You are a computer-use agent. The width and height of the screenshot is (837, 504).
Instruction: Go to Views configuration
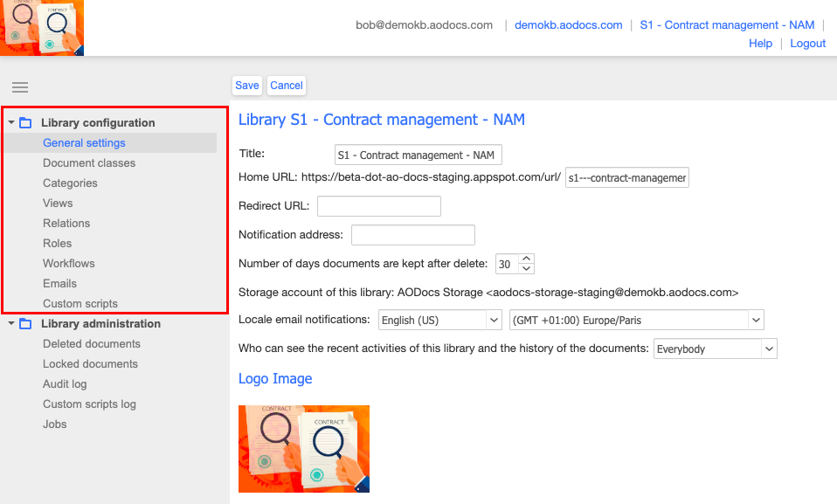[x=58, y=203]
